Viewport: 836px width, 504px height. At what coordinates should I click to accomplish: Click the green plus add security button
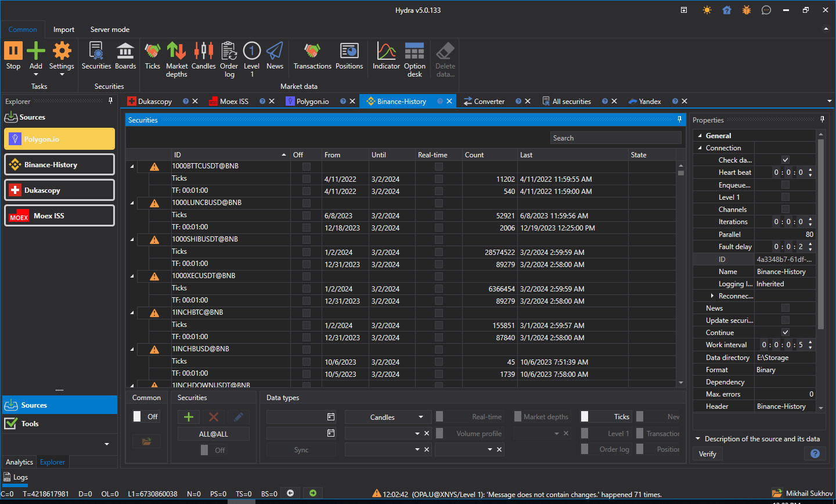189,417
